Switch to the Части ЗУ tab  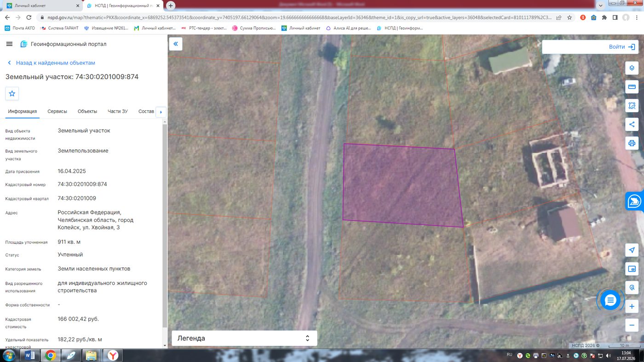118,111
